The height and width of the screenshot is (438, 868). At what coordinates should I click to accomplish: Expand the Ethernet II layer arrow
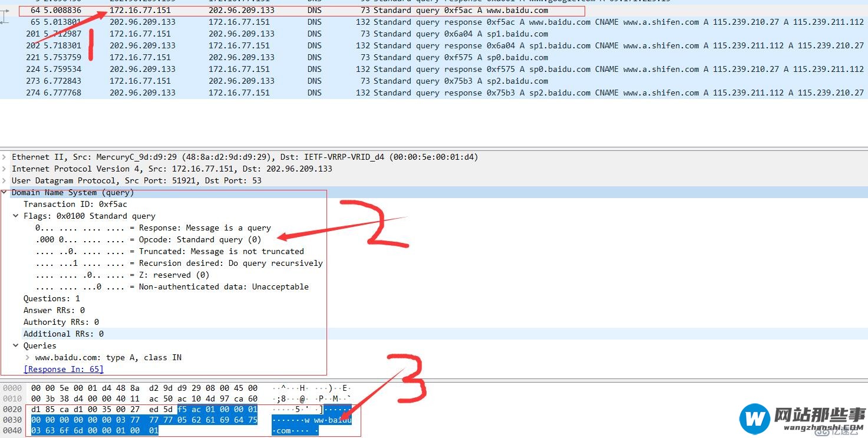5,157
